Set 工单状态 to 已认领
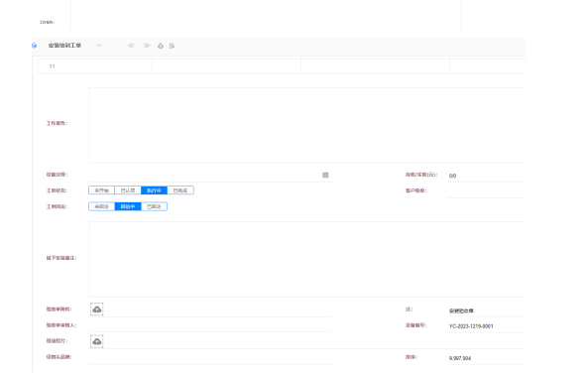The width and height of the screenshot is (588, 376). coord(128,190)
